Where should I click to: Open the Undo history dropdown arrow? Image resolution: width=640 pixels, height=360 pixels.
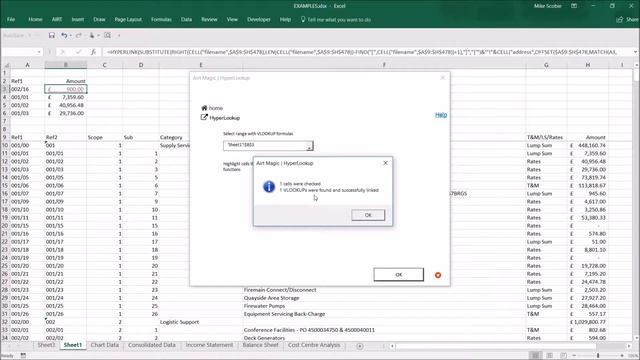(71, 36)
